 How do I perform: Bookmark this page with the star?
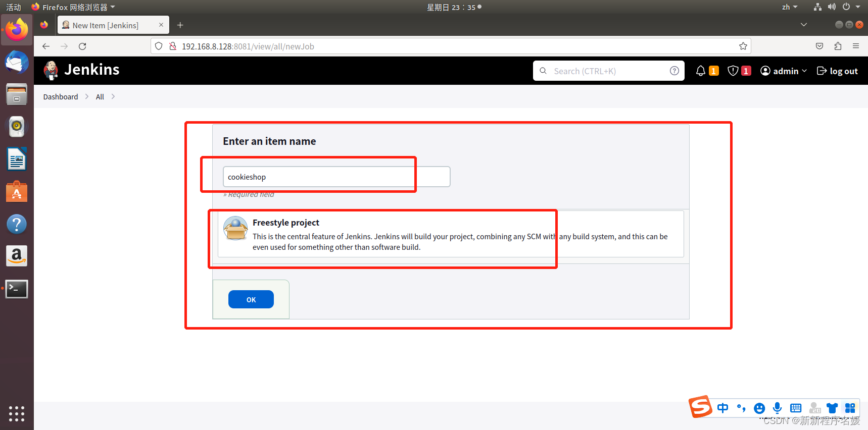(x=743, y=46)
